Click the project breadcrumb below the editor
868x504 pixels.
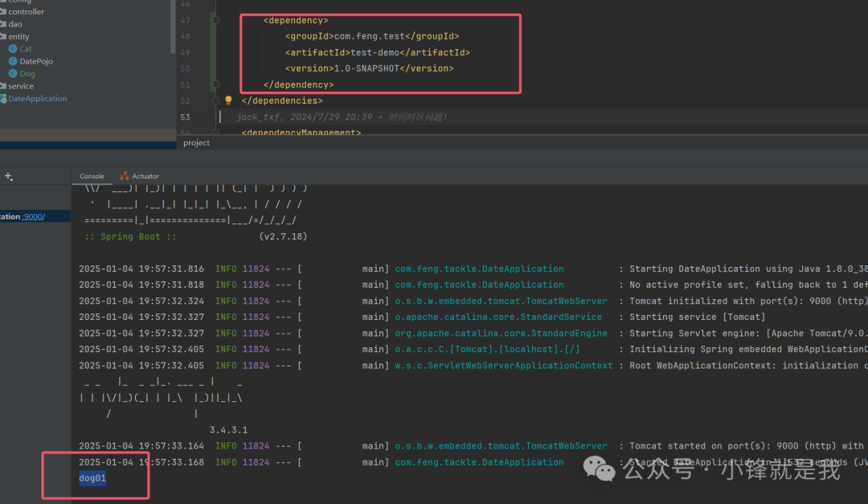pyautogui.click(x=197, y=142)
